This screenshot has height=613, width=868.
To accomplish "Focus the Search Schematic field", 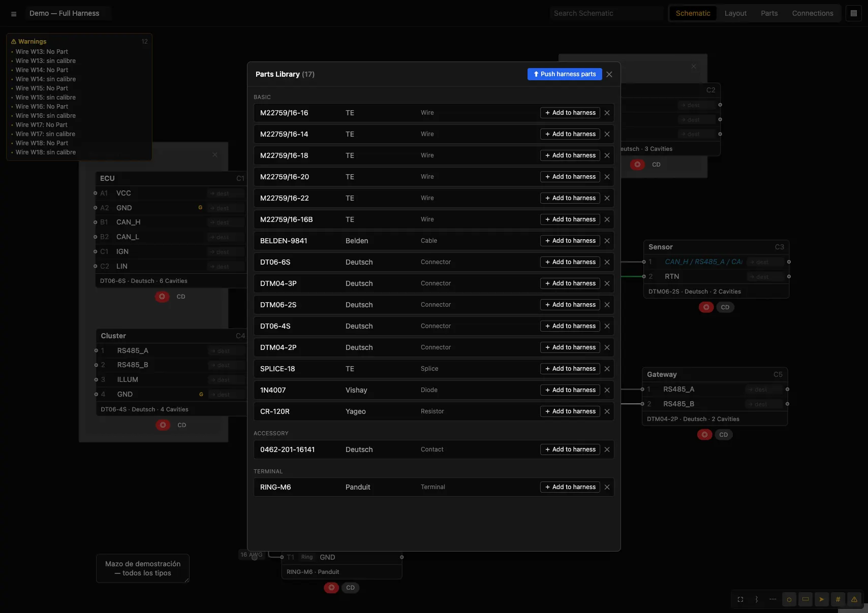I will 607,13.
